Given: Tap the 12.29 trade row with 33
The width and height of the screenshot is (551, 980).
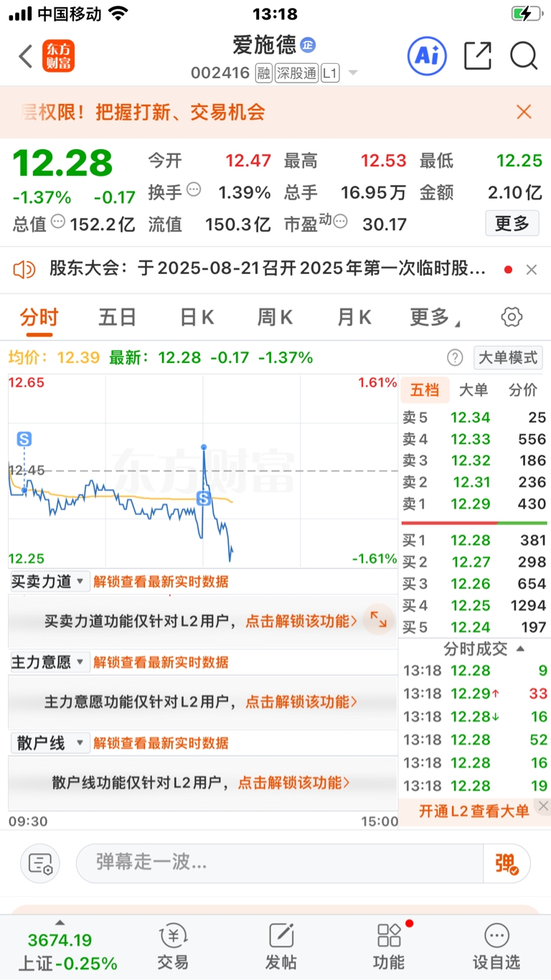Looking at the screenshot, I should 474,694.
